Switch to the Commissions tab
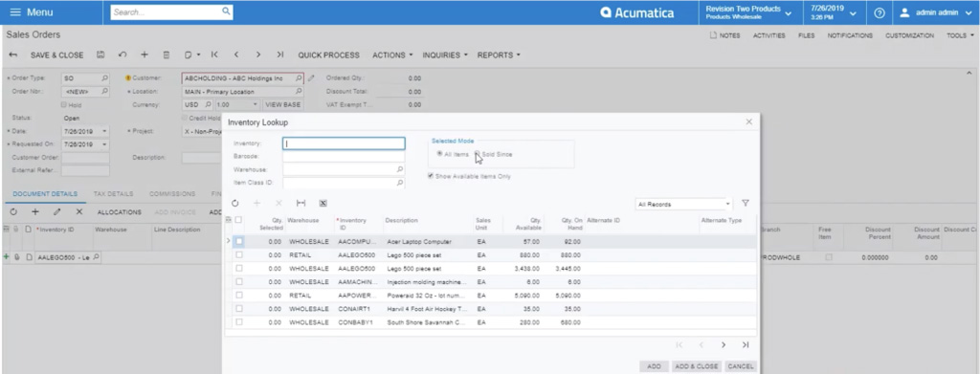Image resolution: width=980 pixels, height=374 pixels. pos(172,194)
